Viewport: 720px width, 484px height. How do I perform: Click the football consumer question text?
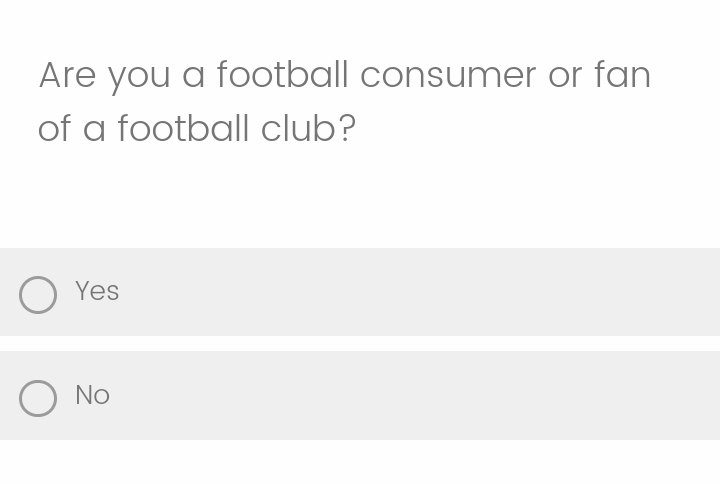click(344, 101)
